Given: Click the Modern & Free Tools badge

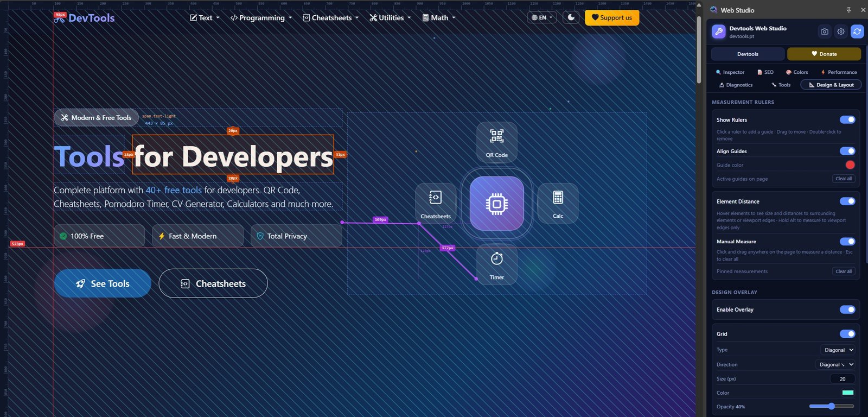Looking at the screenshot, I should [96, 117].
